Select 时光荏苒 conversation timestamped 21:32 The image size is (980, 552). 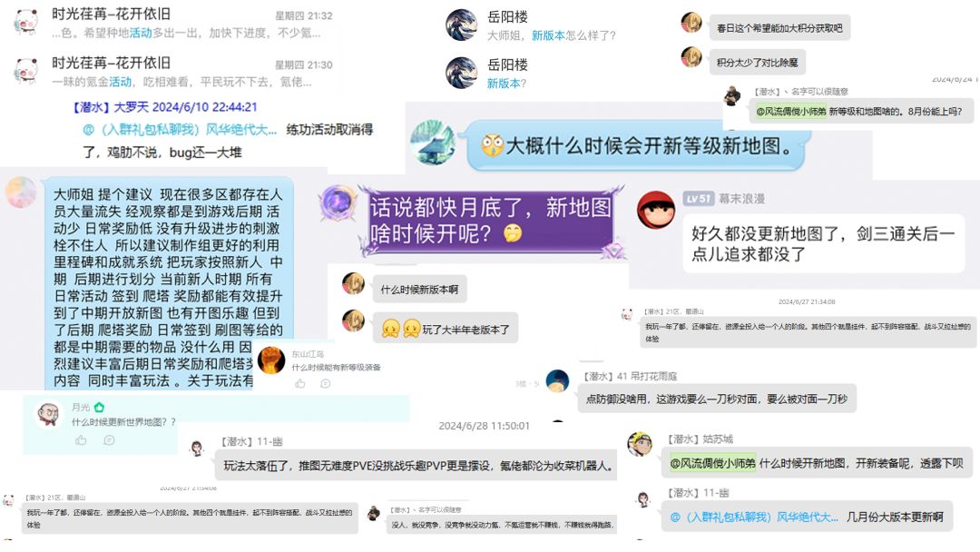click(173, 23)
